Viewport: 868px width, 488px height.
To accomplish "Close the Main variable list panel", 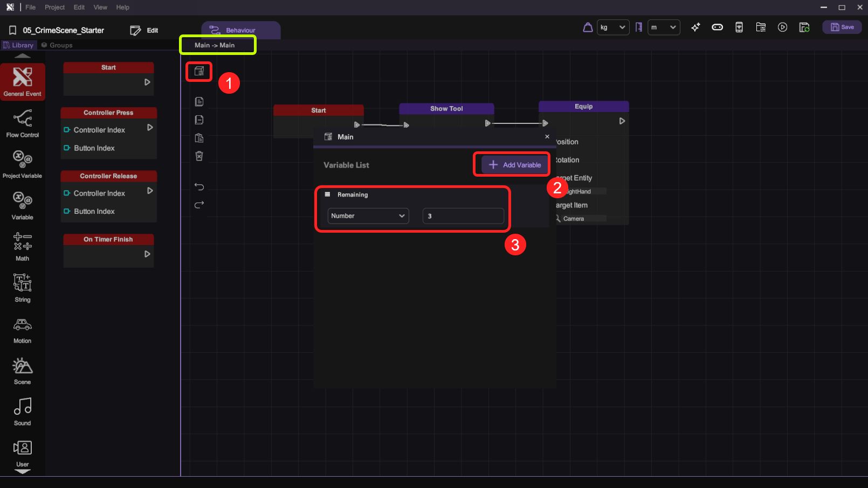I will (547, 137).
